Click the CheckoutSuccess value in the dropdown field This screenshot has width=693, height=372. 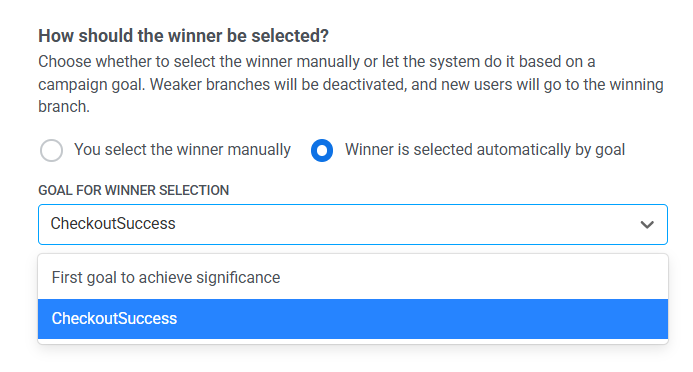(x=113, y=224)
